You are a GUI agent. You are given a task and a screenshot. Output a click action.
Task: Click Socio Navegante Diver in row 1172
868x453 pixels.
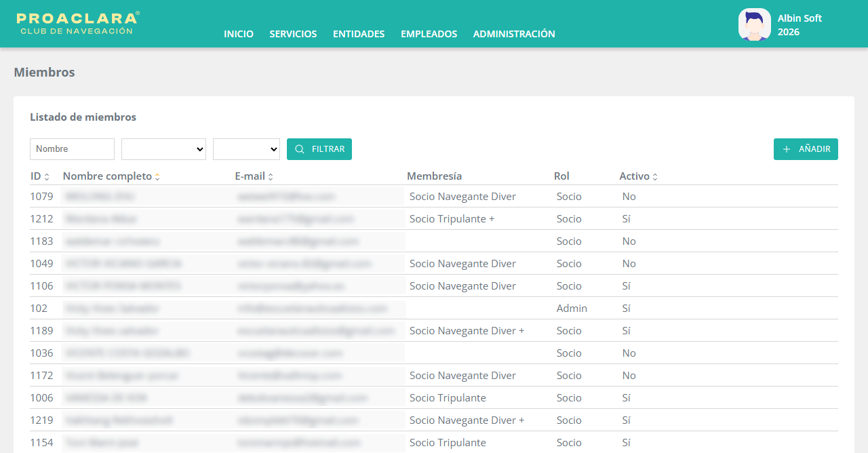(462, 376)
